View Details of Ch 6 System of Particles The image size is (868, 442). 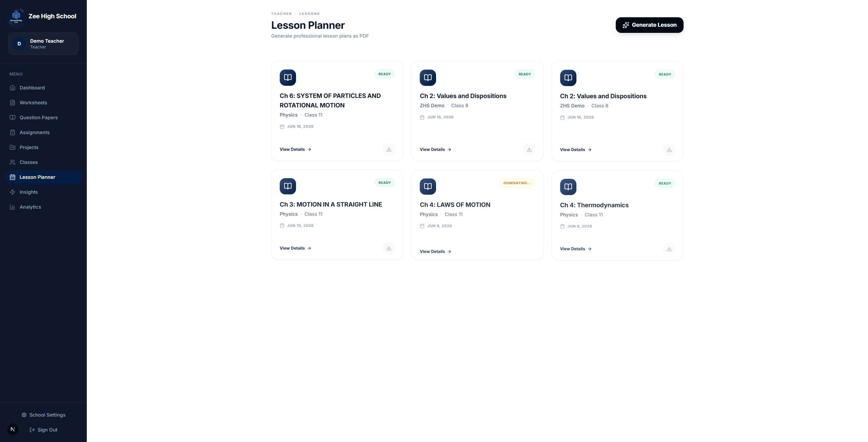coord(295,149)
